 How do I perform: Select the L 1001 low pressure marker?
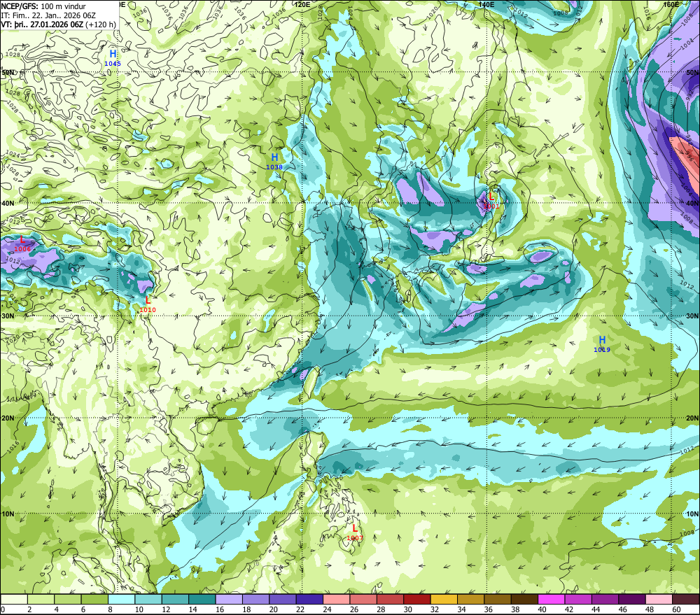coord(491,201)
